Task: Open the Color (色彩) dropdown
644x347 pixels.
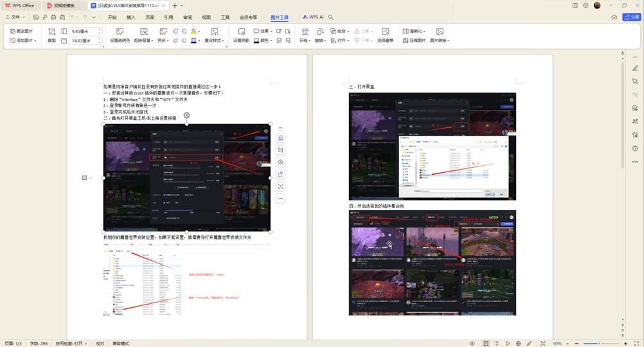Action: [163, 35]
